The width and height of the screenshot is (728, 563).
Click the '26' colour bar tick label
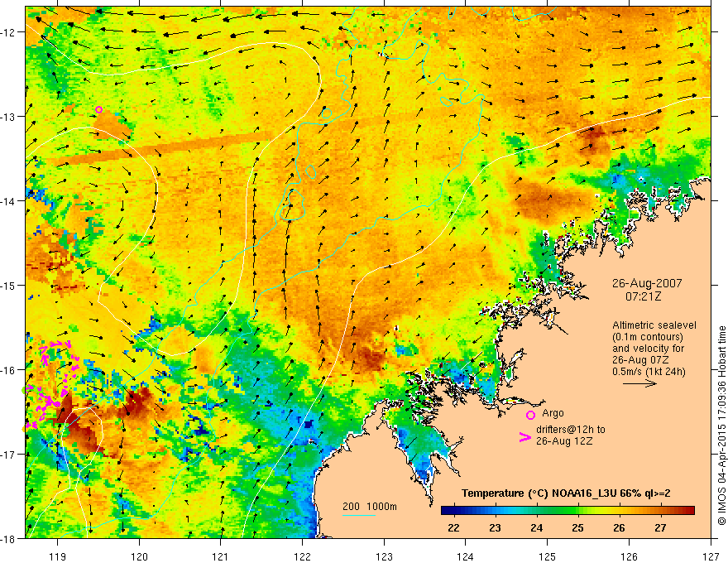619,527
